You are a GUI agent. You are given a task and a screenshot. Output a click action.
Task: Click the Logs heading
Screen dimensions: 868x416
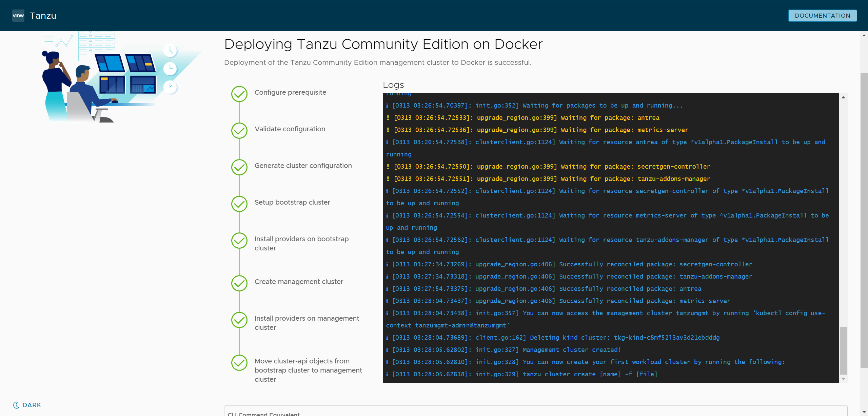[393, 85]
